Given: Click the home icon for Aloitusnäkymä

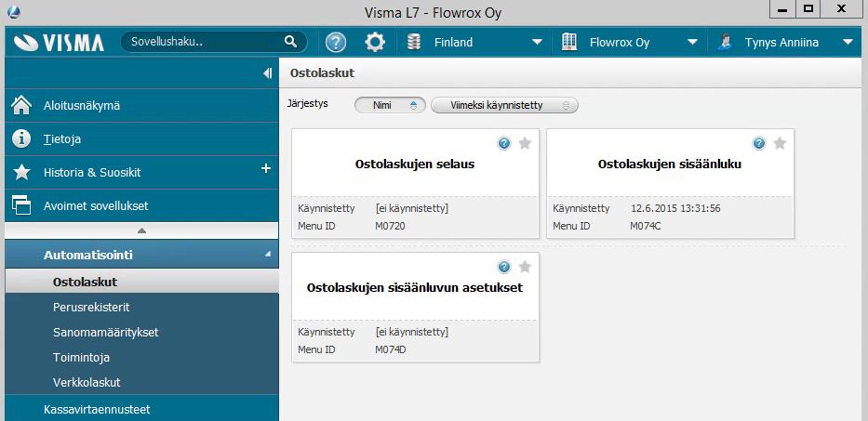Looking at the screenshot, I should tap(21, 105).
